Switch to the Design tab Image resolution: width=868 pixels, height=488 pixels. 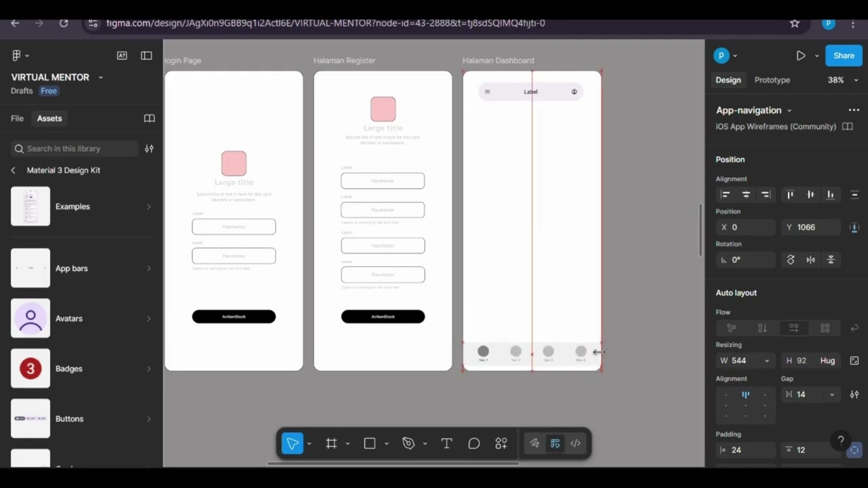tap(728, 80)
